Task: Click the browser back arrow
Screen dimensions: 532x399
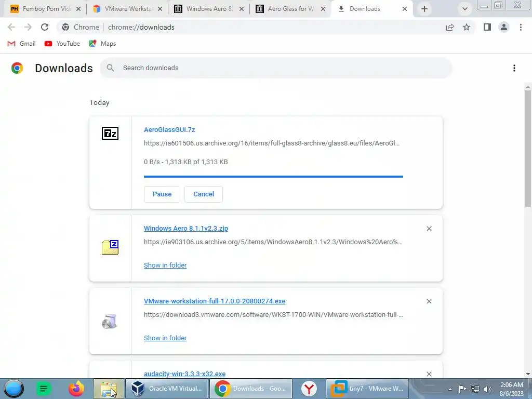Action: coord(11,27)
